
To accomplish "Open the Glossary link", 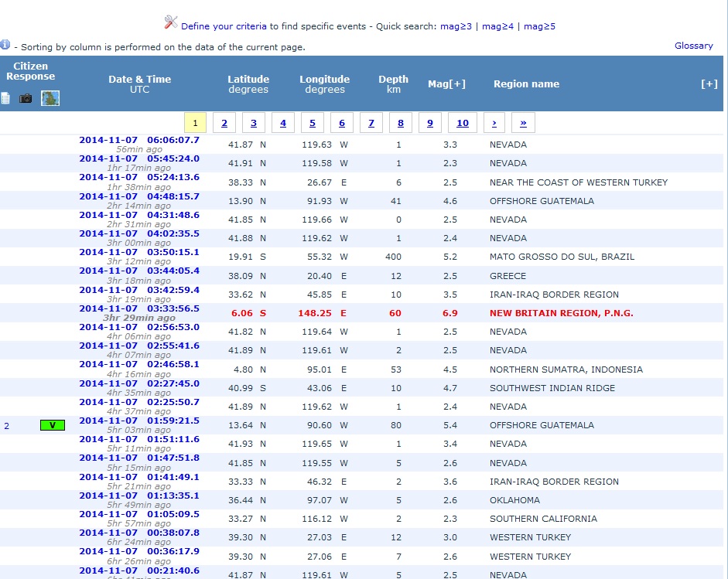I will 694,46.
